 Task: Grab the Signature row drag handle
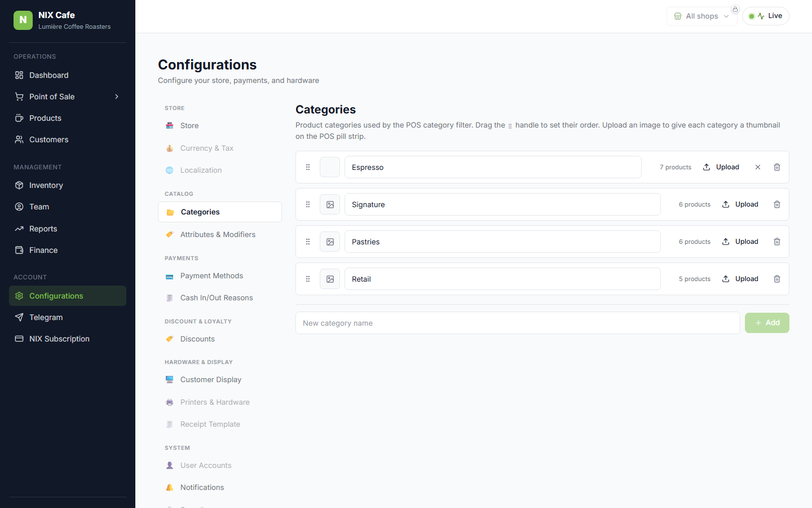point(308,204)
